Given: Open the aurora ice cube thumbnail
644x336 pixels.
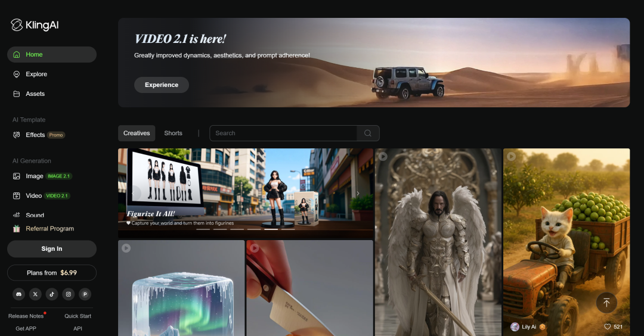Looking at the screenshot, I should click(x=181, y=288).
